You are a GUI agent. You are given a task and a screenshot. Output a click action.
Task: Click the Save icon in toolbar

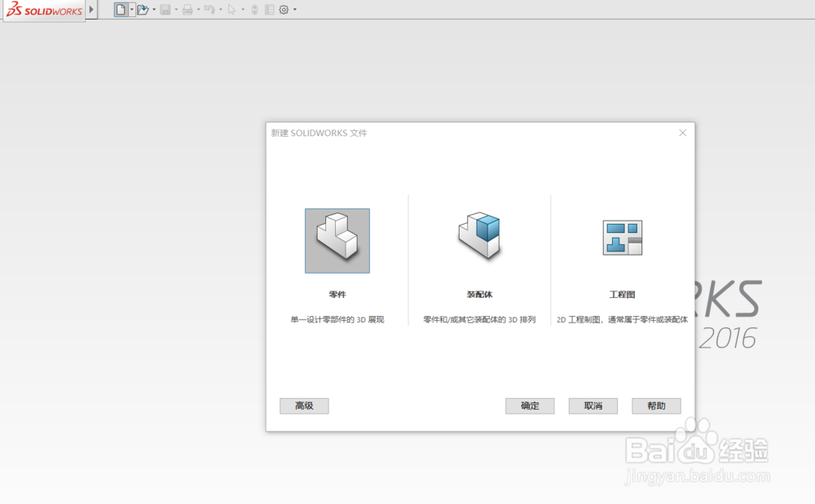point(165,9)
